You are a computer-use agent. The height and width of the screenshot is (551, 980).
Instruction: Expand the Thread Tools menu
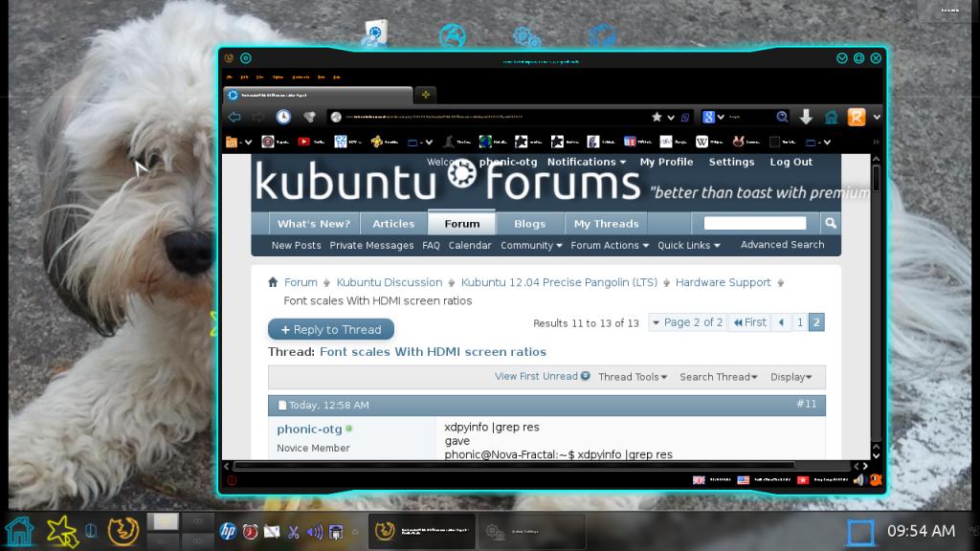click(633, 377)
